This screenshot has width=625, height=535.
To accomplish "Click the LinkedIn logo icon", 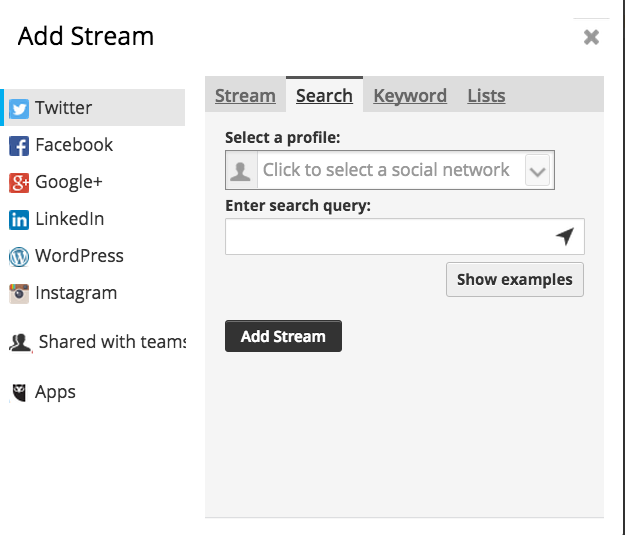I will tap(19, 220).
